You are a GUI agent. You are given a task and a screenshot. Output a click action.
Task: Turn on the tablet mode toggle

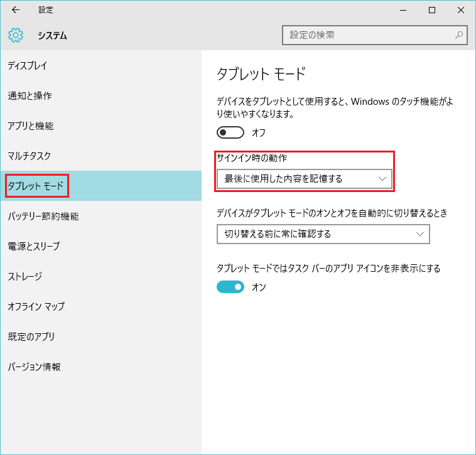pyautogui.click(x=230, y=132)
